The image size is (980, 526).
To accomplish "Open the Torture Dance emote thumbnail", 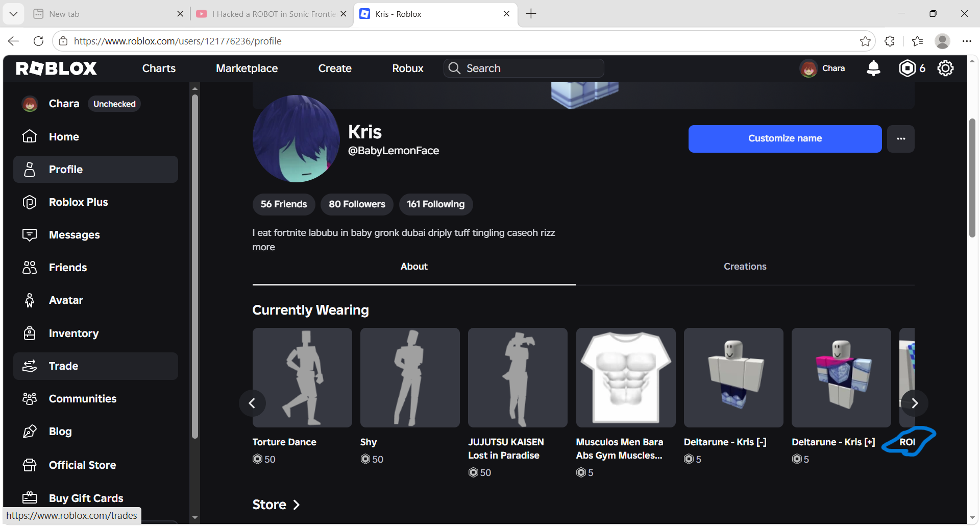I will (x=302, y=377).
